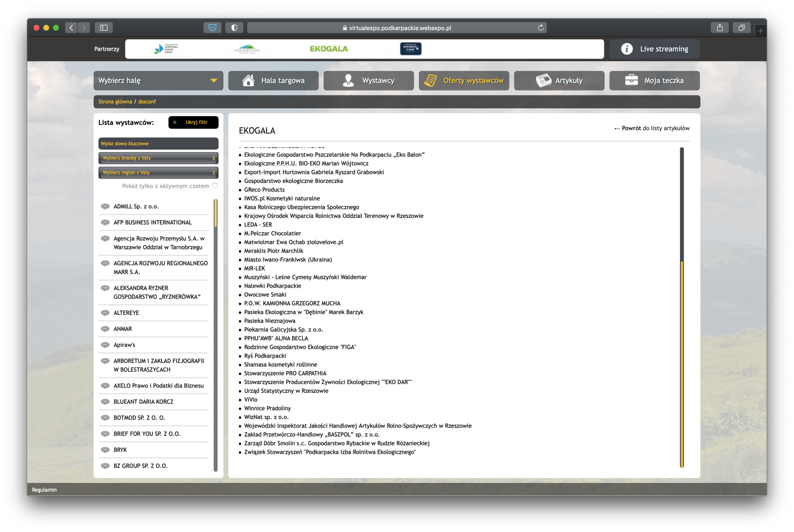
Task: Click dssconf breadcrumb link
Action: pos(147,102)
